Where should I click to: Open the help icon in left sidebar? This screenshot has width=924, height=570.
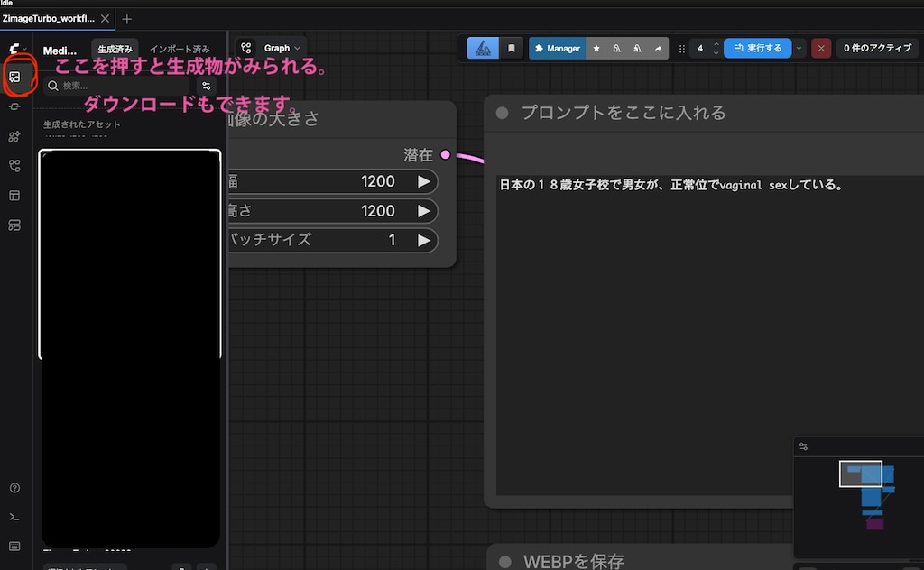14,488
